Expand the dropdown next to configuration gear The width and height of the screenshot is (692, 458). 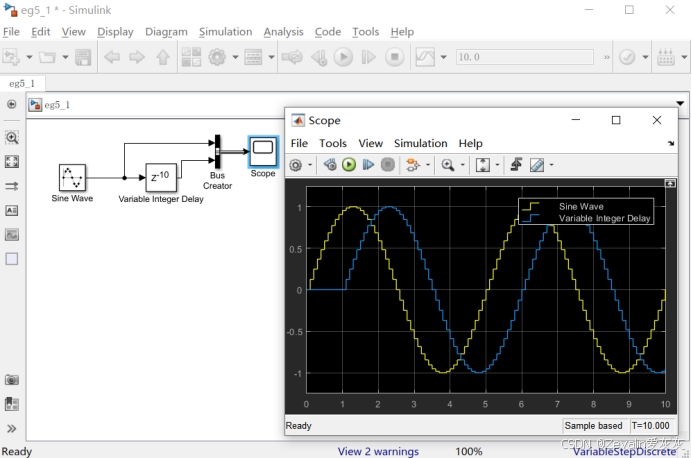tap(235, 57)
